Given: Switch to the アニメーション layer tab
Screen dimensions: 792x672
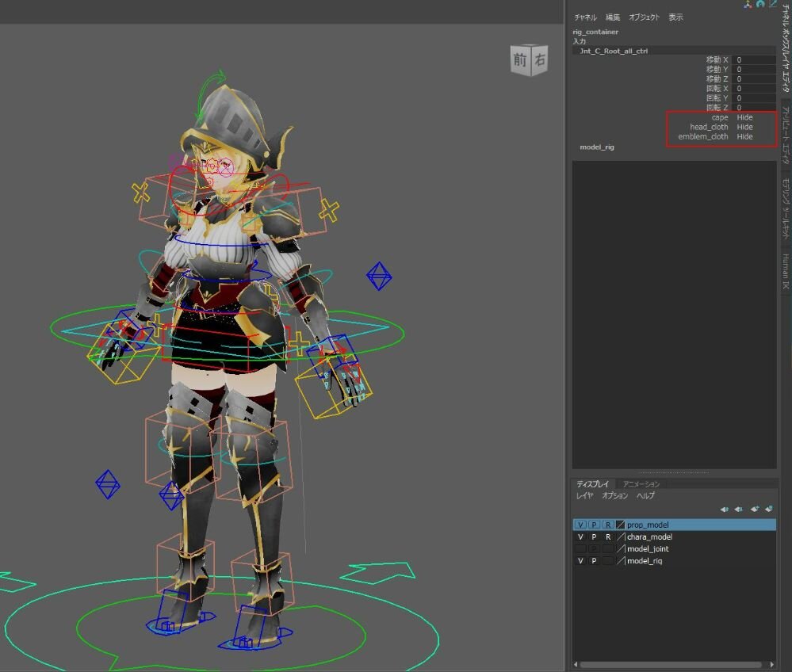Looking at the screenshot, I should click(641, 484).
